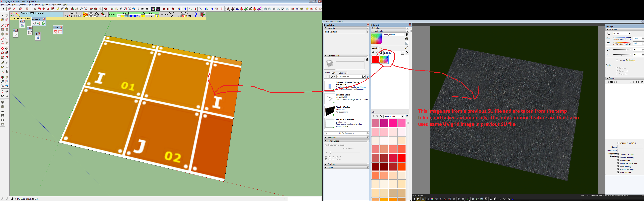This screenshot has height=201, width=644.
Task: Click the materials home In Model icon
Action: point(381,53)
